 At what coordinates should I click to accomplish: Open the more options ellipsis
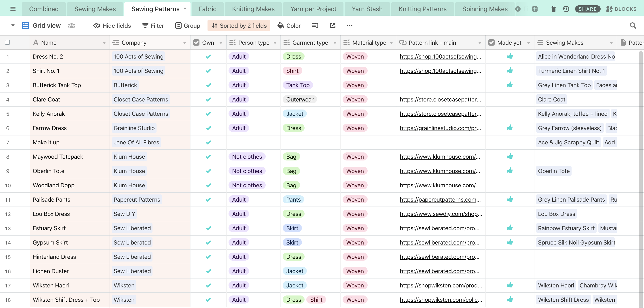coord(350,25)
